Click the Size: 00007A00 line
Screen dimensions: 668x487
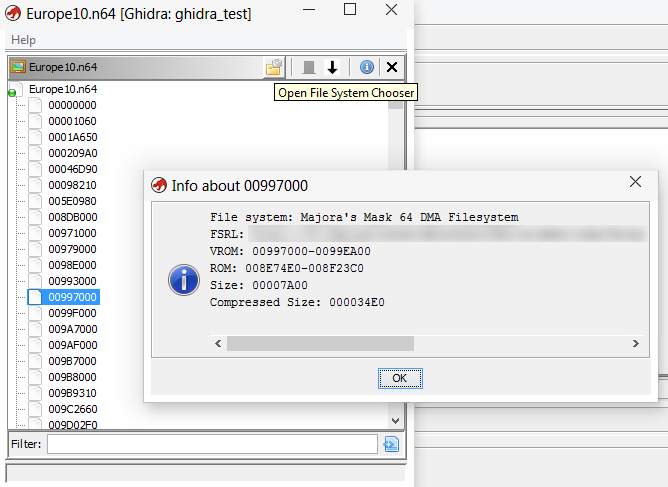[259, 285]
